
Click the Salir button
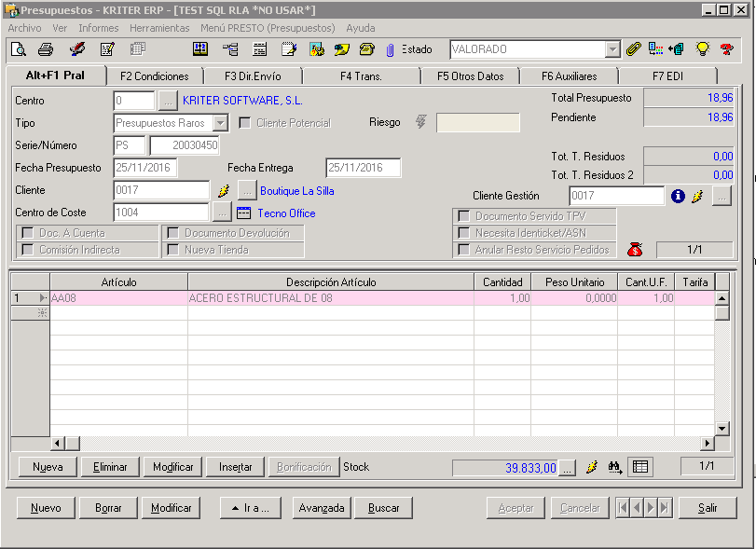(x=708, y=508)
